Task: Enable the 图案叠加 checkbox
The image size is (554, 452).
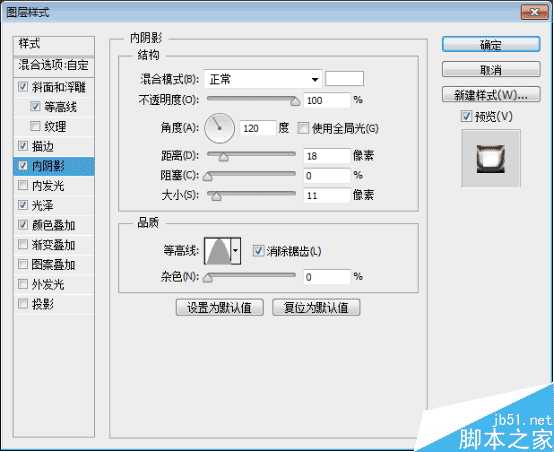Action: pos(23,264)
